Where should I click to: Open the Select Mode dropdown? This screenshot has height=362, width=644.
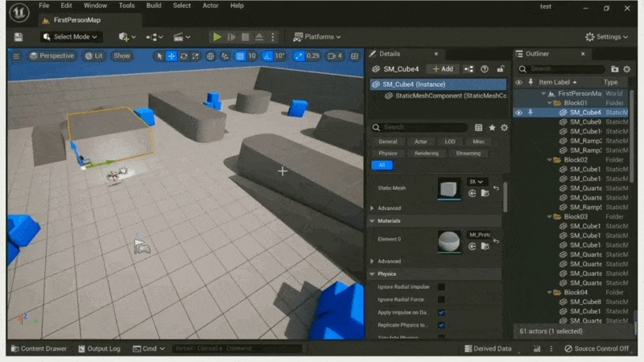point(71,37)
